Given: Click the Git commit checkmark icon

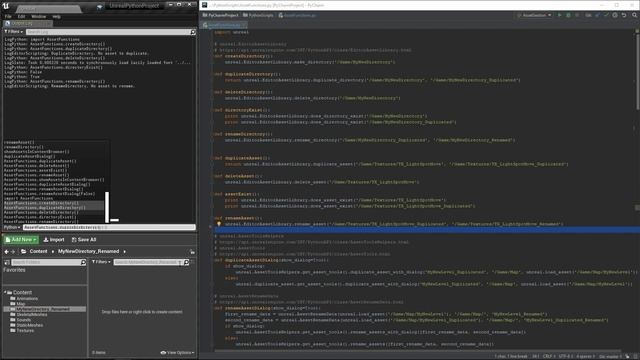Looking at the screenshot, I should (606, 15).
